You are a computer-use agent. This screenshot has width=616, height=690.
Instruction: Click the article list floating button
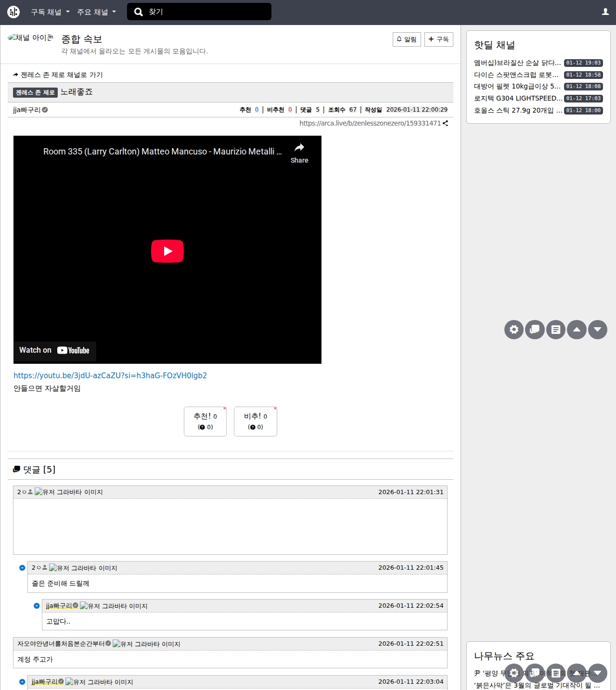(556, 330)
